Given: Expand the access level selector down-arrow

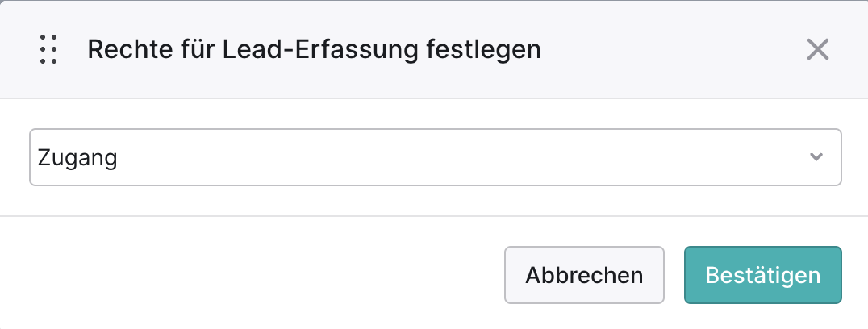Looking at the screenshot, I should click(x=816, y=157).
